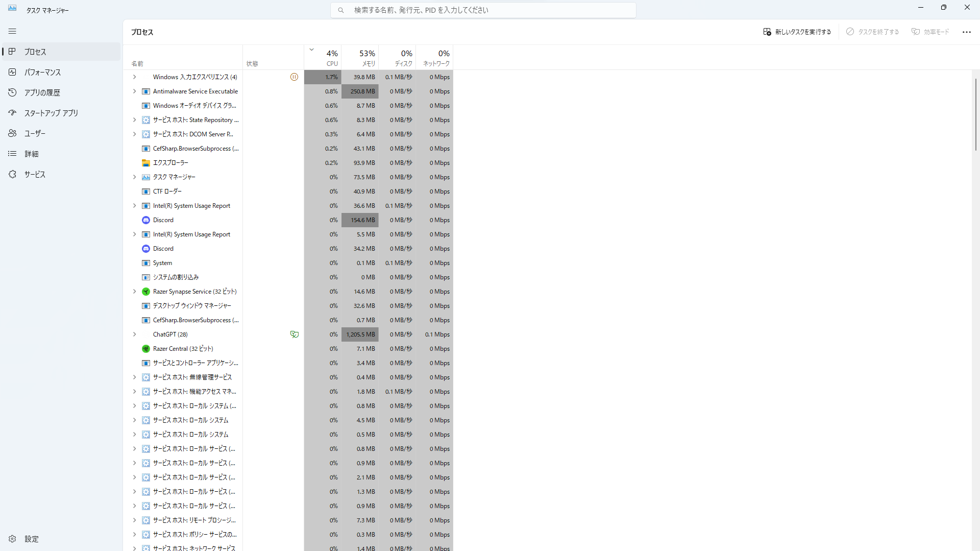Expand the タスク マネージャー process row

(134, 177)
